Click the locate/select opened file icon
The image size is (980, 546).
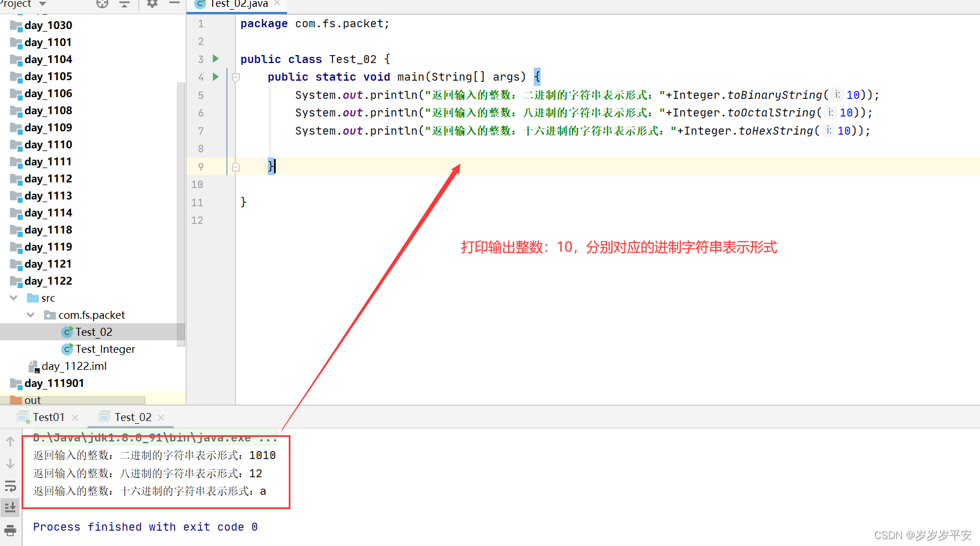(102, 4)
